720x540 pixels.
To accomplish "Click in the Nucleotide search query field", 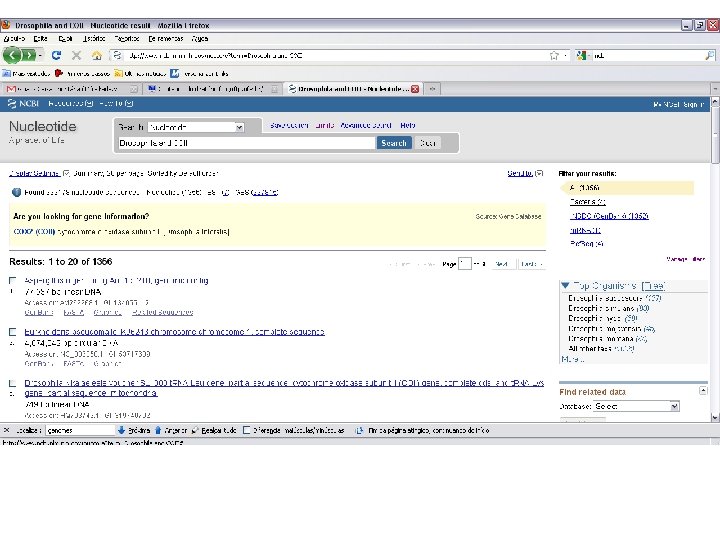I will (247, 143).
